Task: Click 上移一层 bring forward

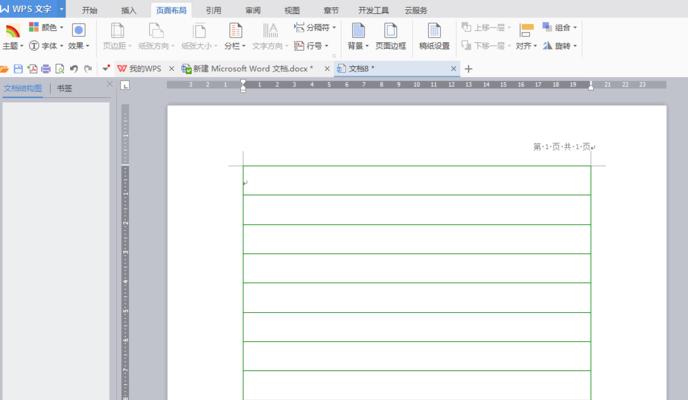Action: (486, 27)
